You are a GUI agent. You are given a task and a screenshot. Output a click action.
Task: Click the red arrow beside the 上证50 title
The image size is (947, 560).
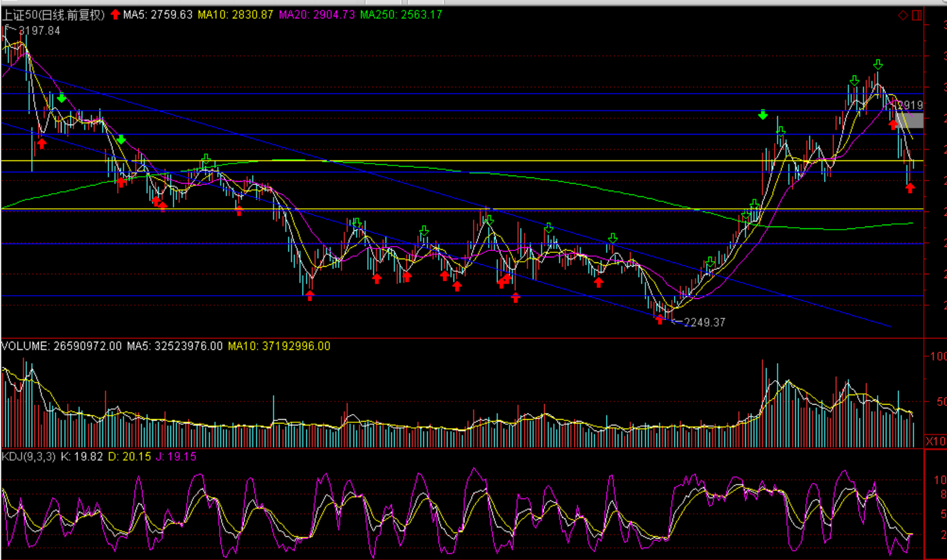point(115,14)
